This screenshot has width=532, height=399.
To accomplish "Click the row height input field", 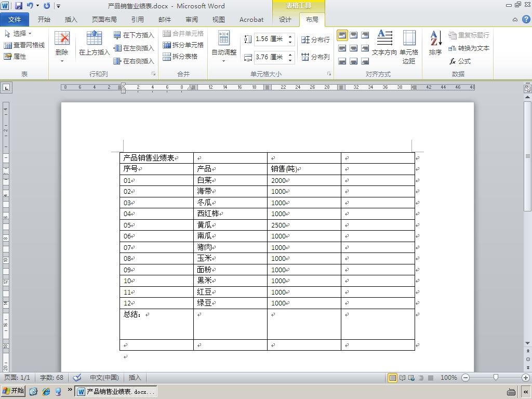I will point(270,39).
